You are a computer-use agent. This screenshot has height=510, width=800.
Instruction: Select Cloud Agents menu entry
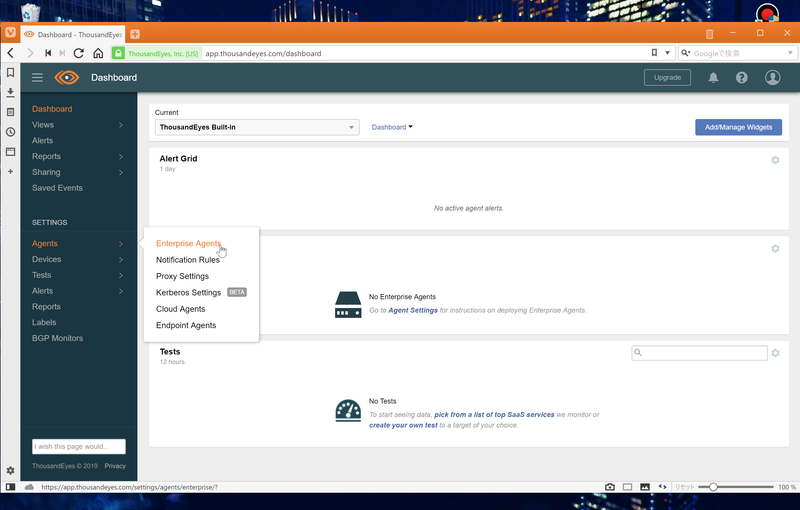point(180,309)
